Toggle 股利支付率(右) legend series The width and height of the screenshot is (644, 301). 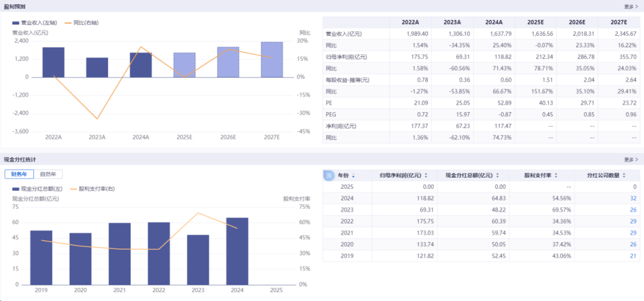pos(92,189)
